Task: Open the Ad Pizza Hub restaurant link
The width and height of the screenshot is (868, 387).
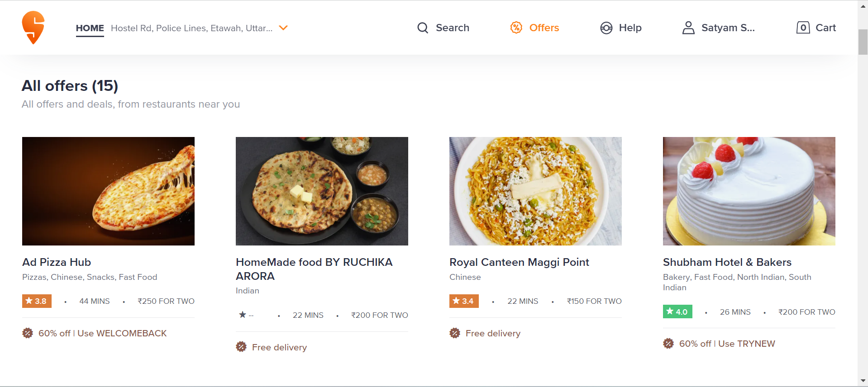Action: (x=57, y=262)
